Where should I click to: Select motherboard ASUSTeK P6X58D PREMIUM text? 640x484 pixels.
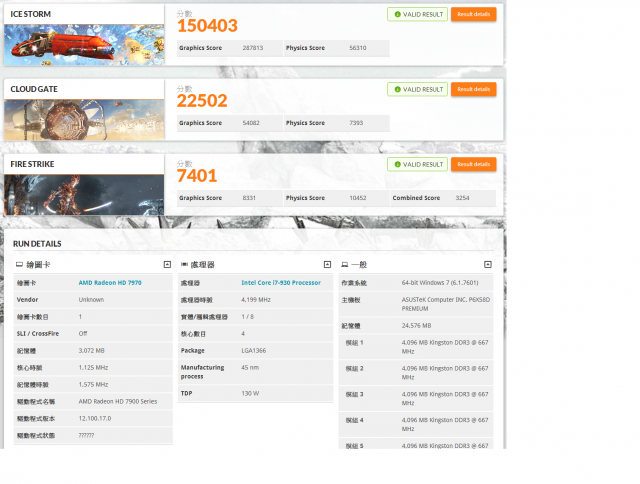(x=446, y=304)
